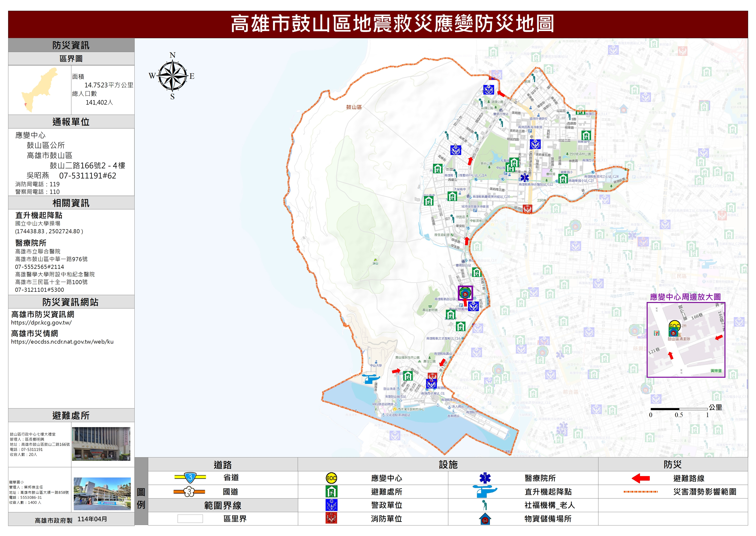
Task: Open the dpr.kcg.gov.tw disaster info link
Action: click(x=41, y=323)
